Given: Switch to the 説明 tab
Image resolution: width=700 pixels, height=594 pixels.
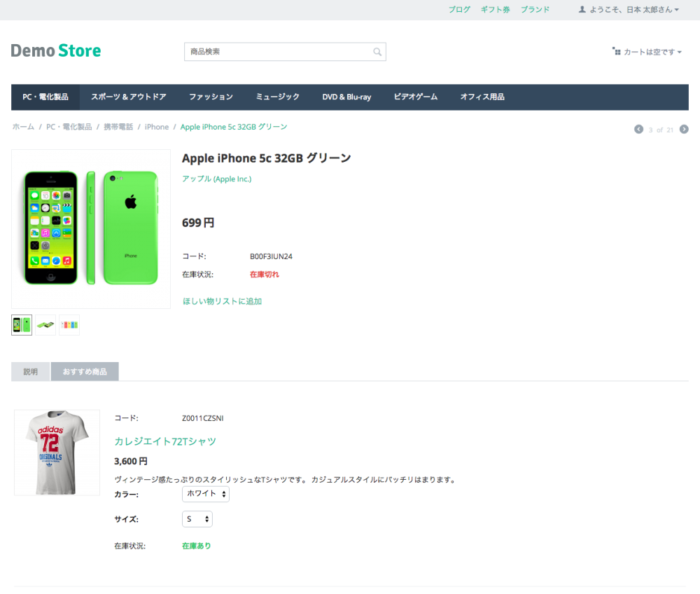Looking at the screenshot, I should tap(30, 371).
